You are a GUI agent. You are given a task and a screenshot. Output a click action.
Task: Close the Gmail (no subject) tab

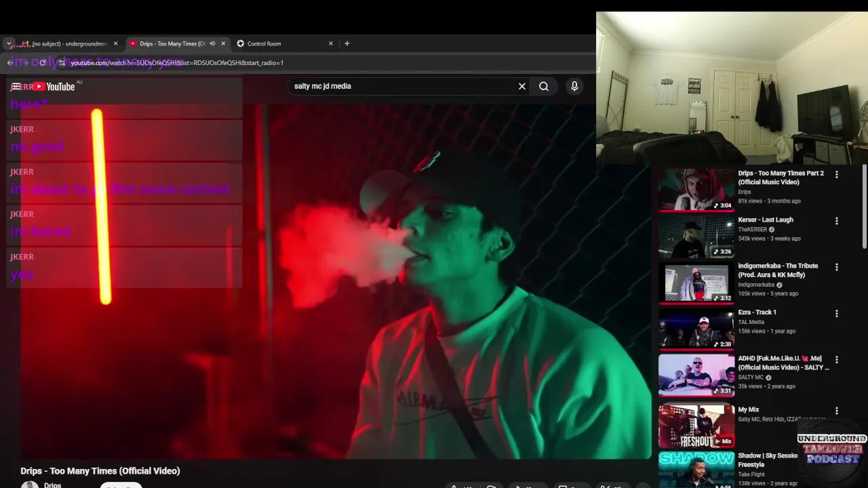coord(115,43)
